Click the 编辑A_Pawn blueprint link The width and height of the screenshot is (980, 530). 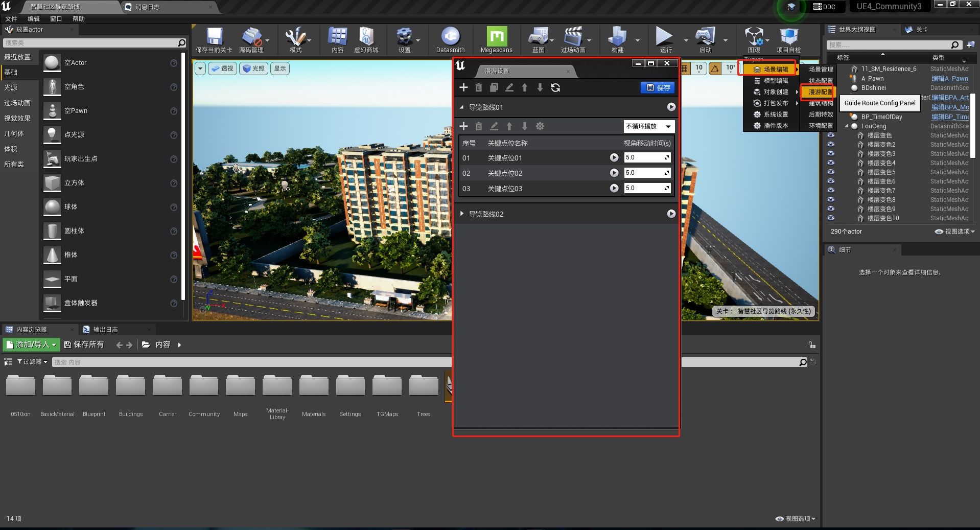pos(949,79)
